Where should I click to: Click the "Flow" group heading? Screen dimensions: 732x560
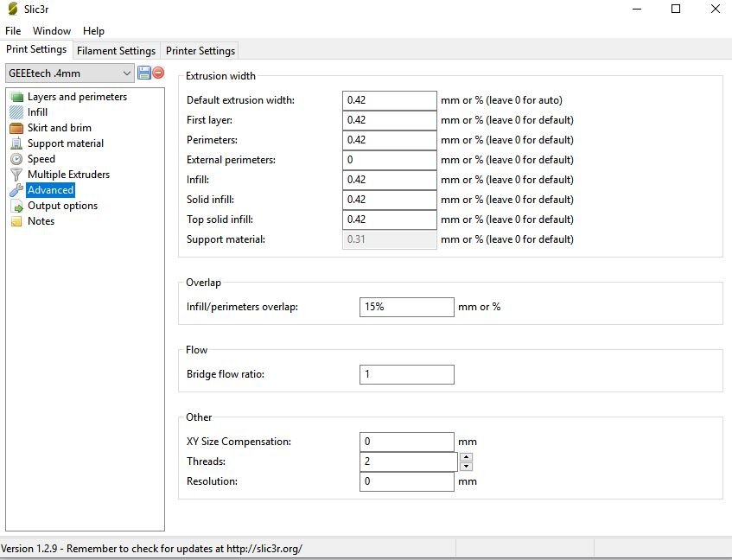(196, 350)
